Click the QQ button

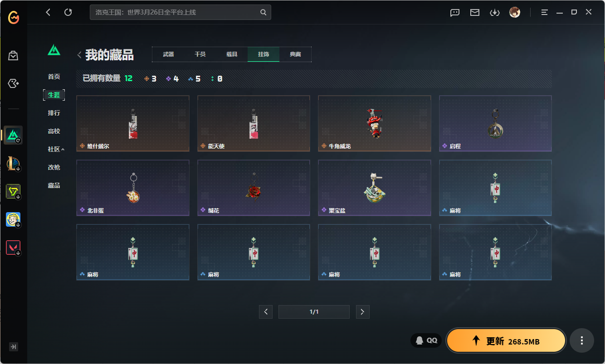pyautogui.click(x=426, y=340)
